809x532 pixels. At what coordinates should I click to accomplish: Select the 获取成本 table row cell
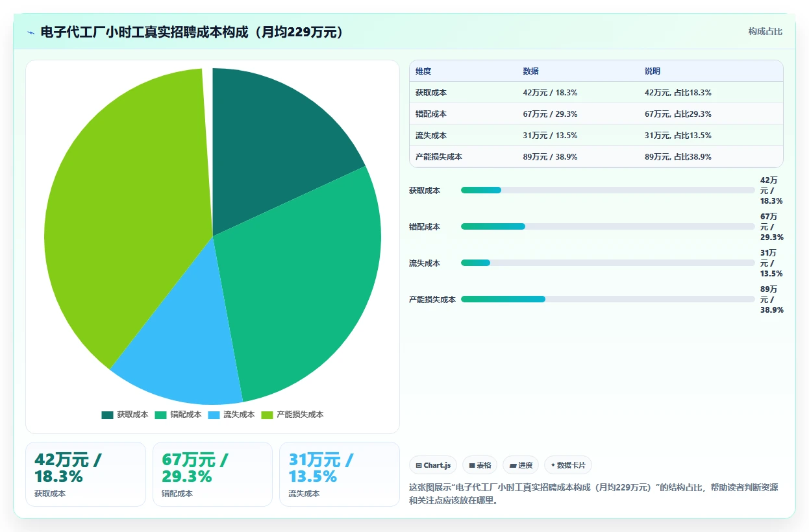tap(431, 93)
